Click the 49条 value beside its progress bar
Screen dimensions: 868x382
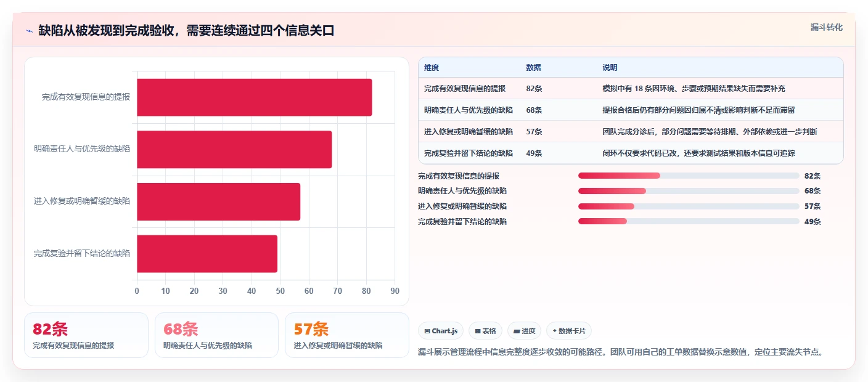click(813, 222)
